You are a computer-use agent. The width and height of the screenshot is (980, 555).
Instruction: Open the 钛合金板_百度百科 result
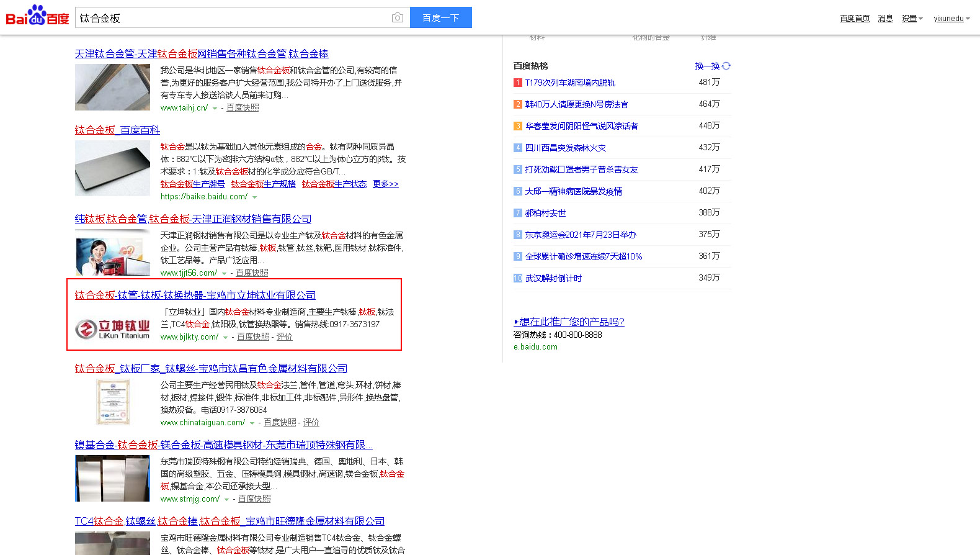click(x=117, y=130)
